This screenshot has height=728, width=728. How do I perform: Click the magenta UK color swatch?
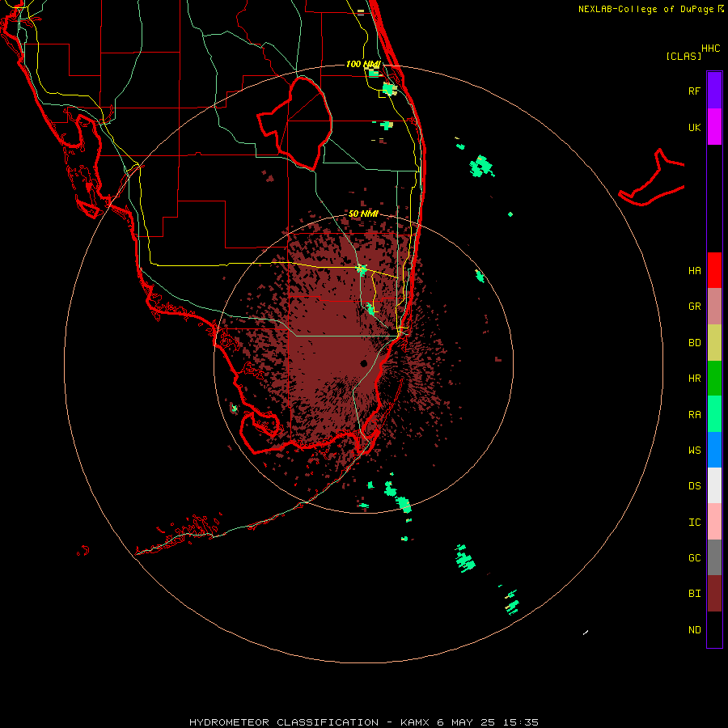(714, 127)
